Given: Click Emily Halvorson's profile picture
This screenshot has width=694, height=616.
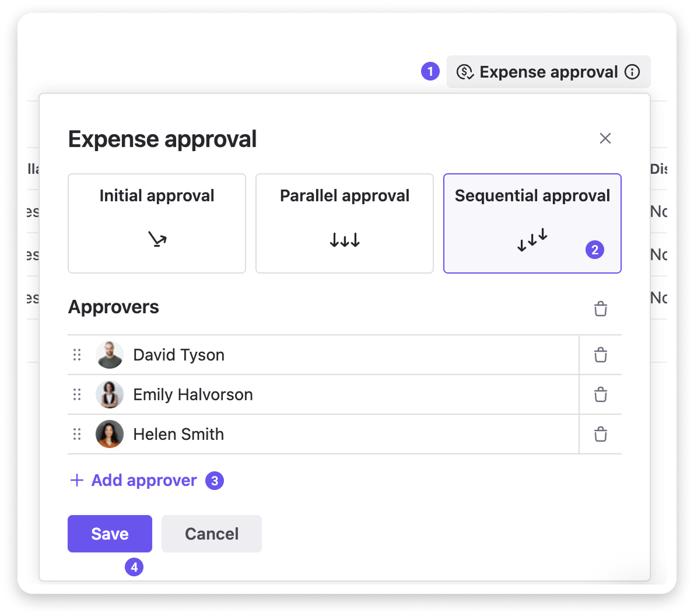Looking at the screenshot, I should tap(110, 394).
